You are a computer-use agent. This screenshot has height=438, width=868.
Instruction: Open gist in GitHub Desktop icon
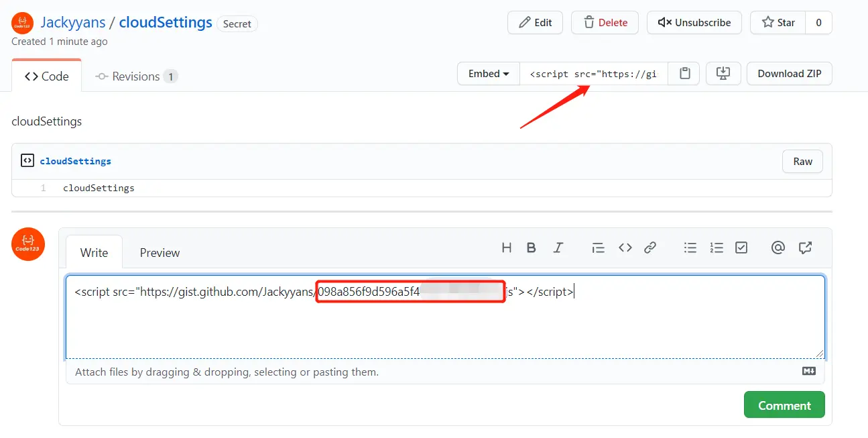723,74
